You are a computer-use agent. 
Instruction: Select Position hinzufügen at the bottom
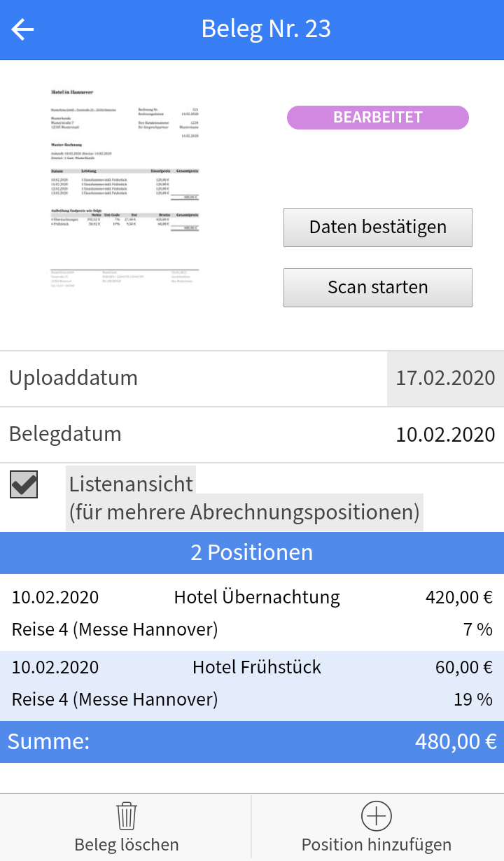376,826
